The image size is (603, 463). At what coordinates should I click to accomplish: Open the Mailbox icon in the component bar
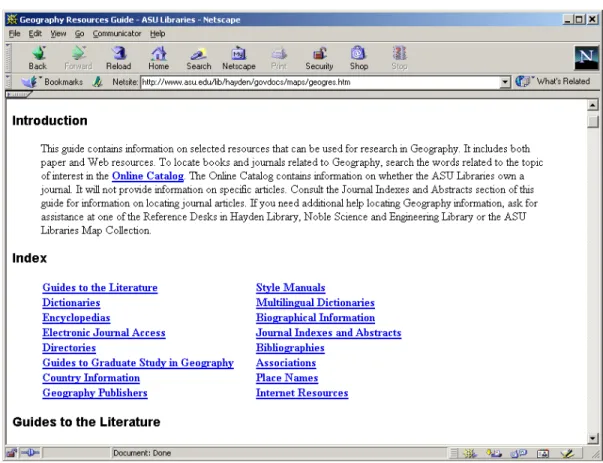(493, 453)
